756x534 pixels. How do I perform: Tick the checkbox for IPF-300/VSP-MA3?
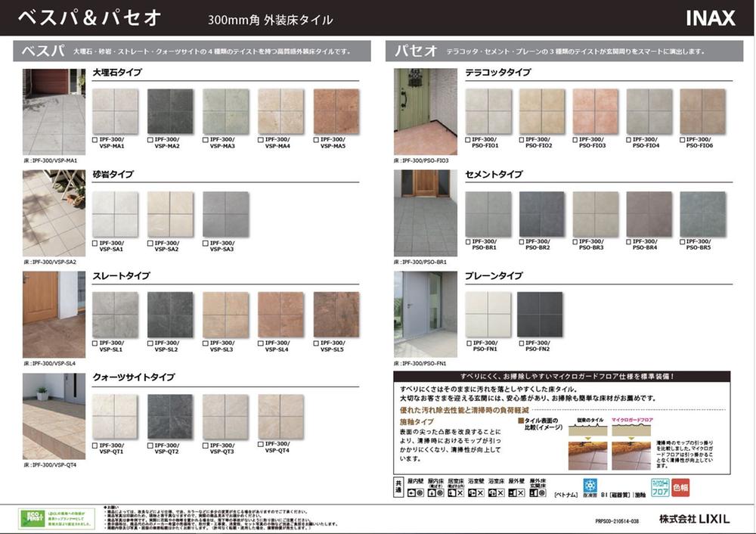(206, 140)
